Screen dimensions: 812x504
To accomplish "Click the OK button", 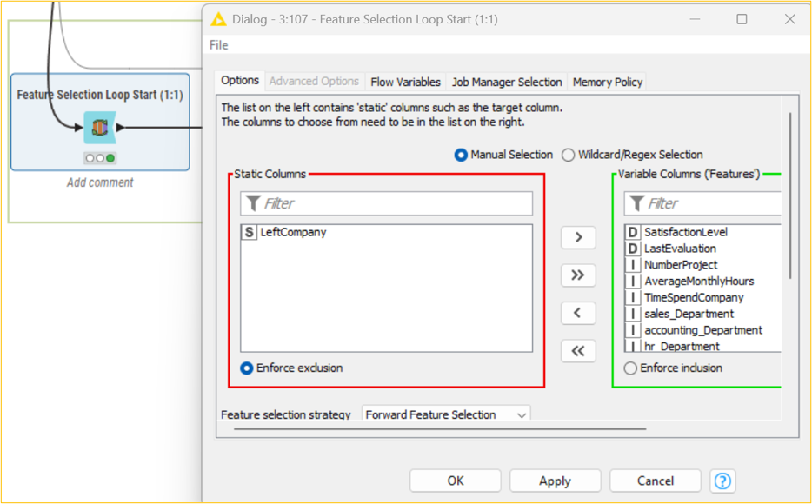I will [456, 481].
